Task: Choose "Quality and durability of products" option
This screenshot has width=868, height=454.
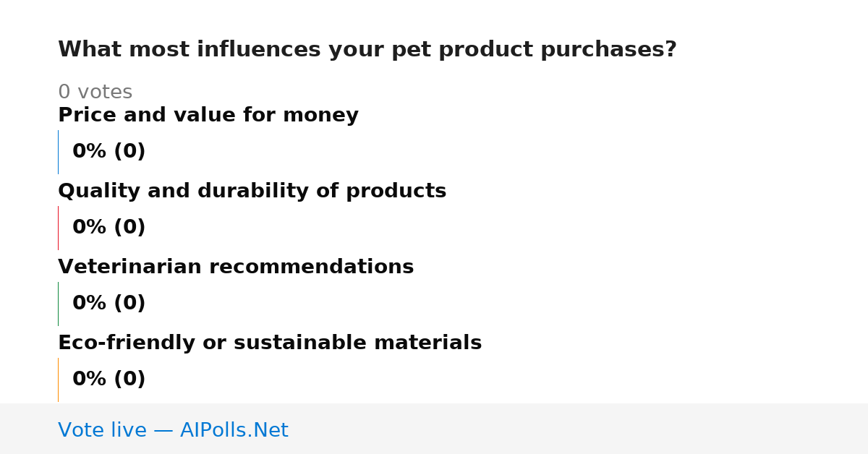Action: (252, 191)
